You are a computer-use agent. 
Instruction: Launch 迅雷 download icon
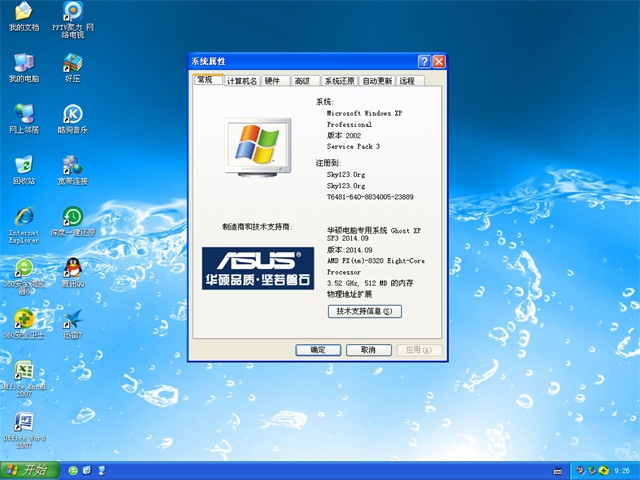[x=73, y=320]
